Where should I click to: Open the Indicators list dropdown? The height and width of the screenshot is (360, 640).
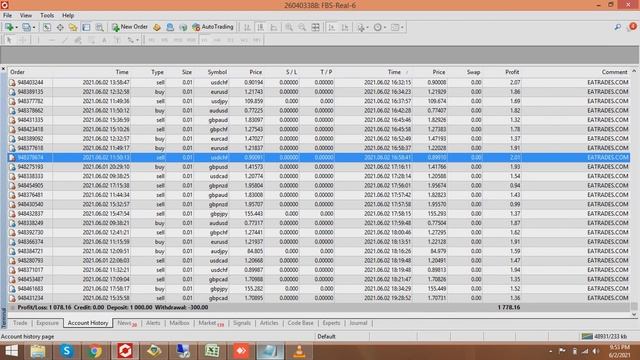tap(362, 27)
